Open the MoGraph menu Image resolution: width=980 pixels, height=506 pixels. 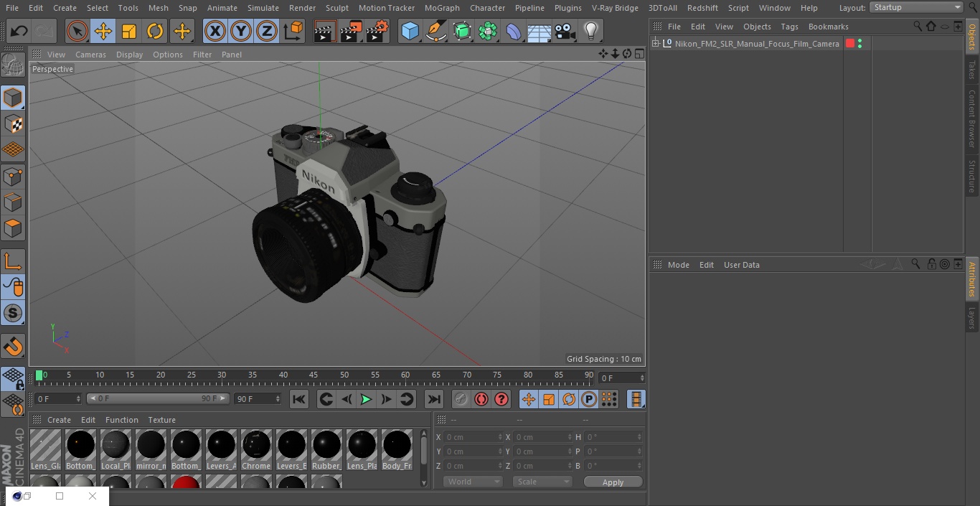[x=442, y=8]
